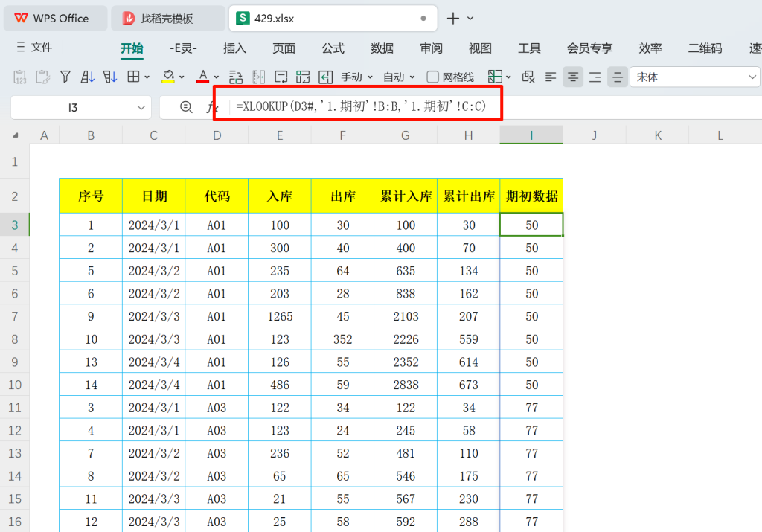Screen dimensions: 762x532
Task: Open the 页面 ribbon tab
Action: (284, 48)
